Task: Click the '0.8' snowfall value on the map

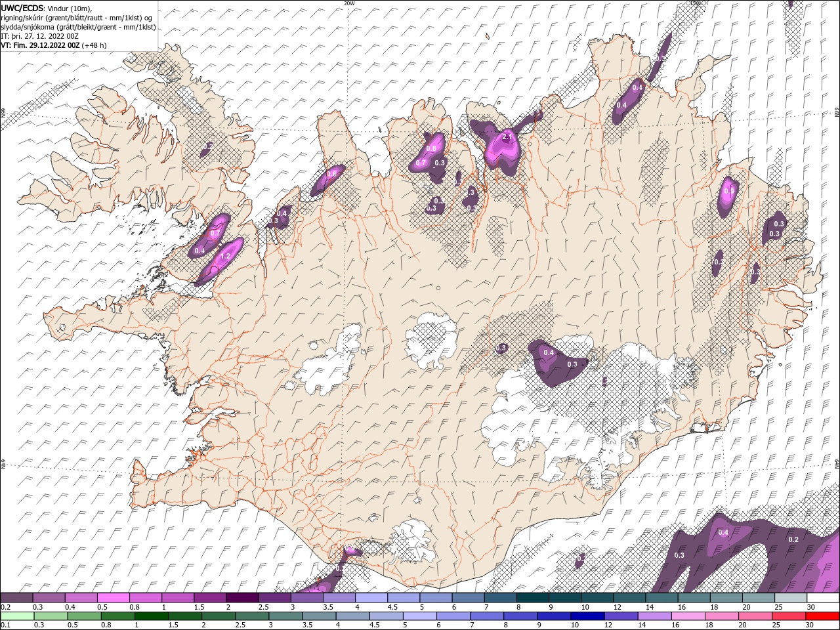Action: [431, 148]
